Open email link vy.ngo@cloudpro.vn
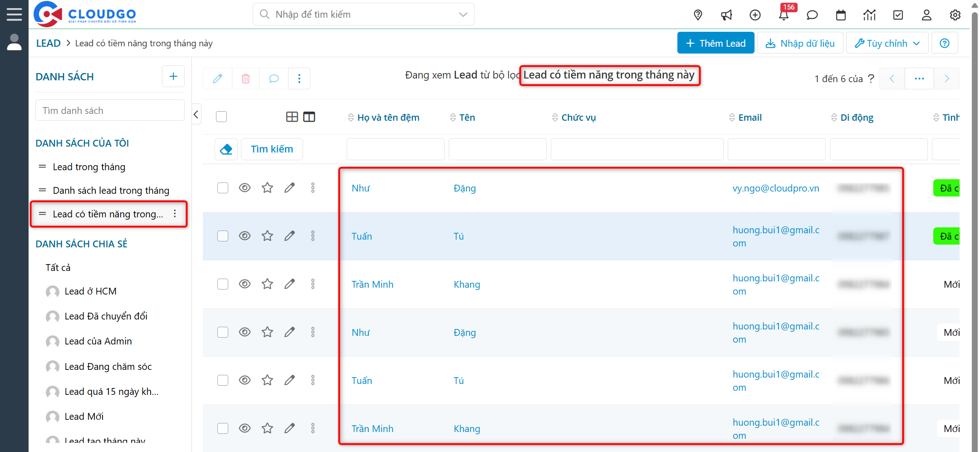 coord(776,188)
